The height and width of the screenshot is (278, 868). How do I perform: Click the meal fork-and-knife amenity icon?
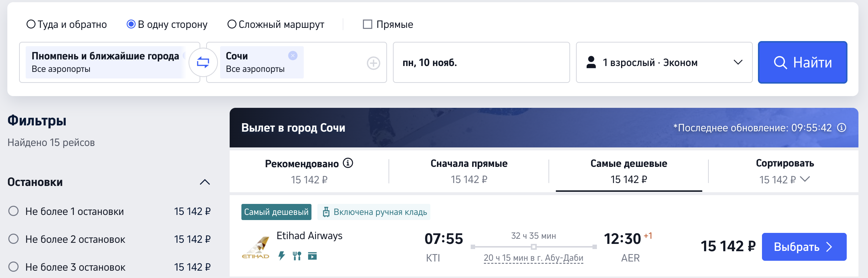click(x=297, y=256)
